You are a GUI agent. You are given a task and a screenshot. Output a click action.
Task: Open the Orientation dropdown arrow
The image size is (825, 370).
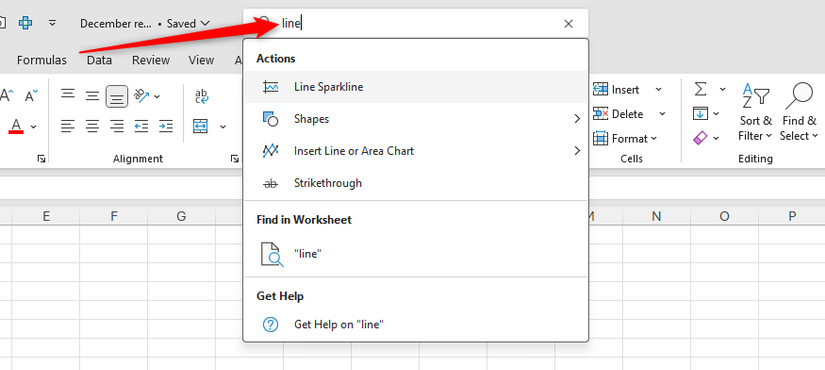click(x=157, y=96)
